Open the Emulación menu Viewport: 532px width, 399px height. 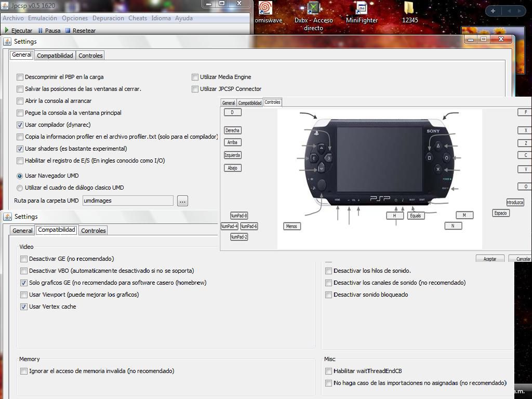[x=43, y=18]
